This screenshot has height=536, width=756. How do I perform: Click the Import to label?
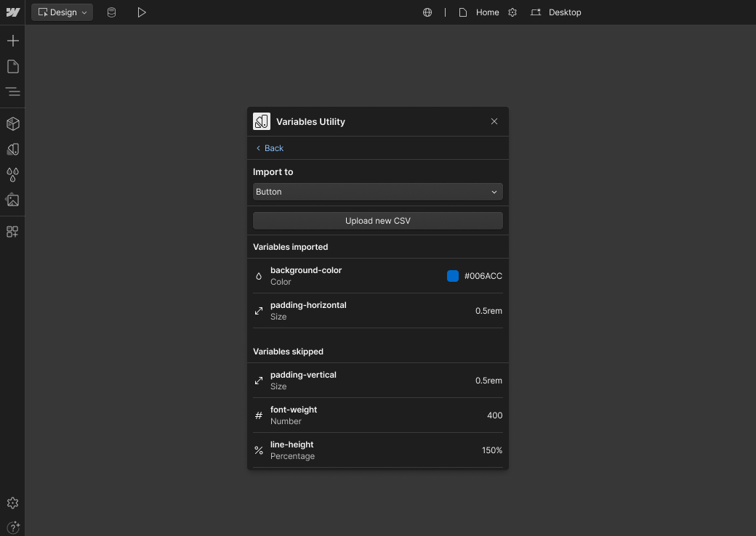[273, 172]
